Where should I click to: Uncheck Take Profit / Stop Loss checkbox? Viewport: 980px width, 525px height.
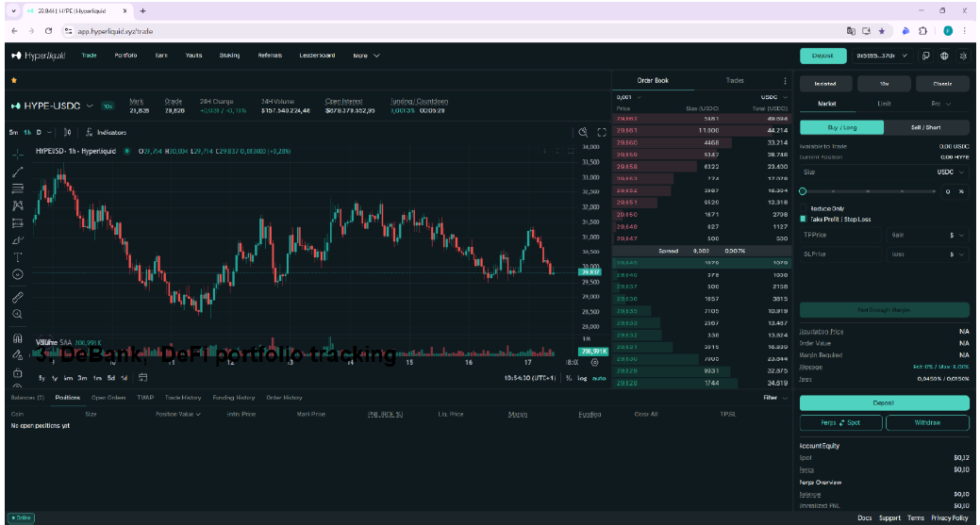click(x=804, y=219)
